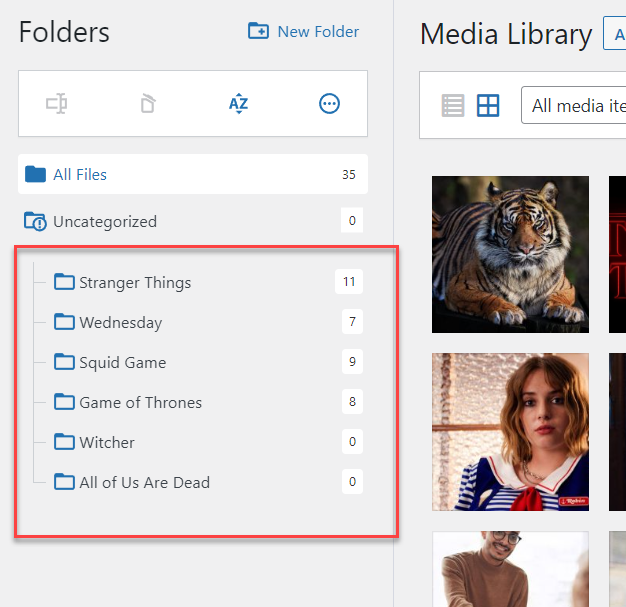Click the Stranger Things folder icon
This screenshot has height=607, width=626.
(x=64, y=282)
